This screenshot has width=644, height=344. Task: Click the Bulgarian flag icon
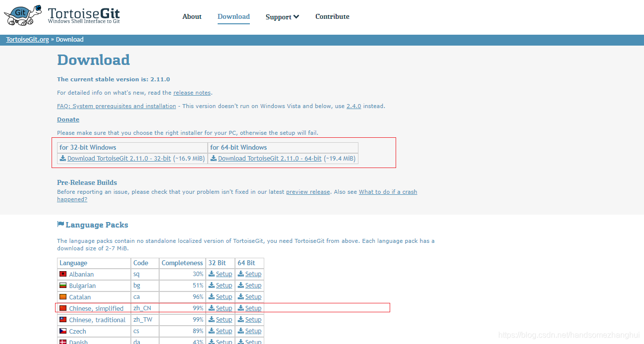pyautogui.click(x=63, y=286)
